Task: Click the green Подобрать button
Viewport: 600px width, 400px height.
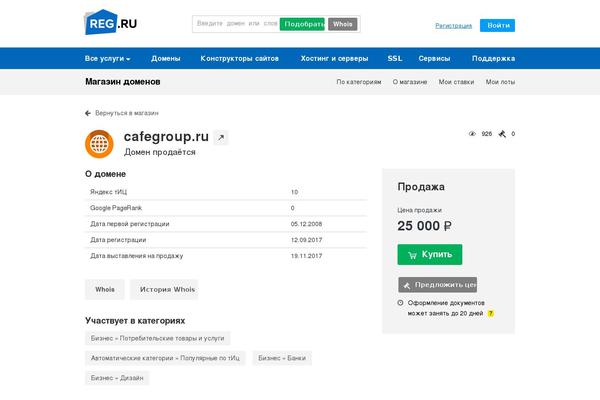Action: coord(302,24)
